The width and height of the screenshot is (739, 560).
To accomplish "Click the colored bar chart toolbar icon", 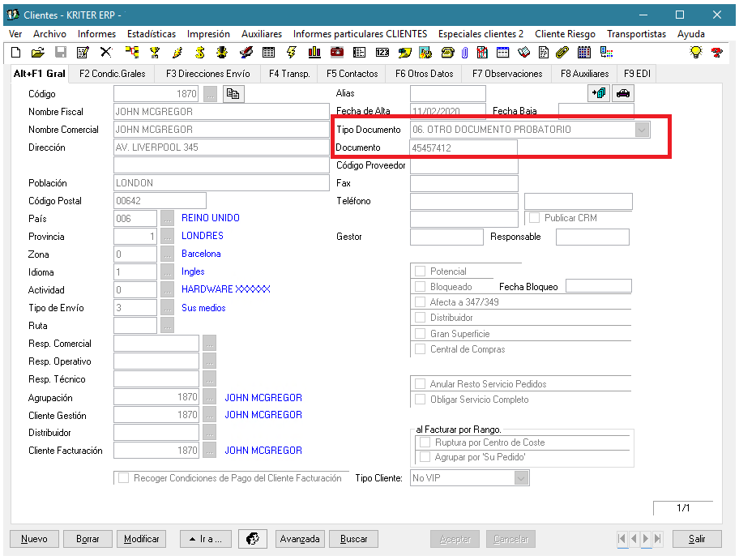I will tap(314, 53).
